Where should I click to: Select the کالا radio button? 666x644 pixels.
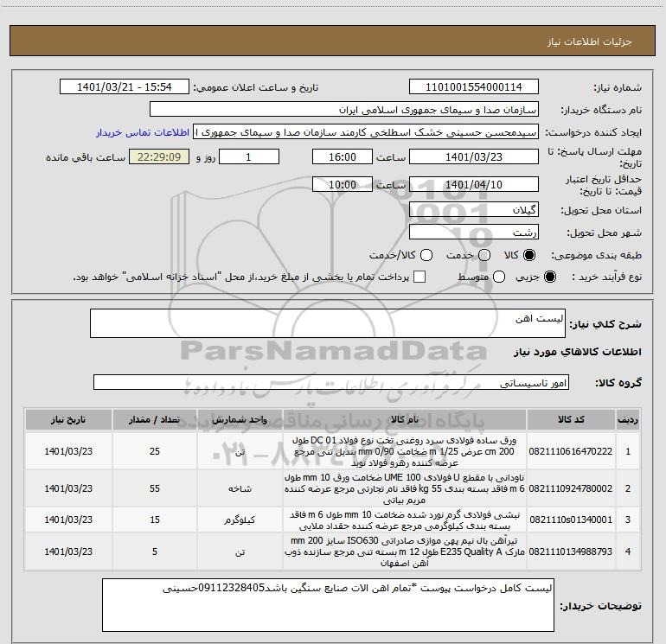529,255
